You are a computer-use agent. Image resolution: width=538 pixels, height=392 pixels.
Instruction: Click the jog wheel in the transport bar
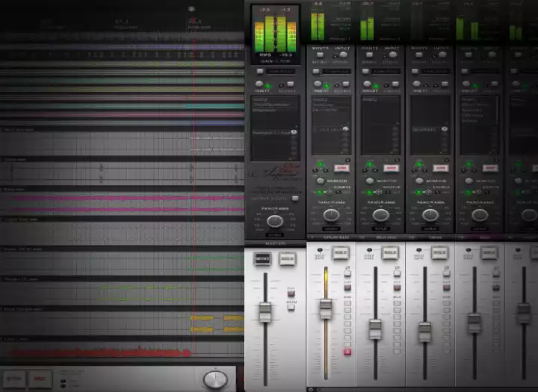(x=215, y=379)
